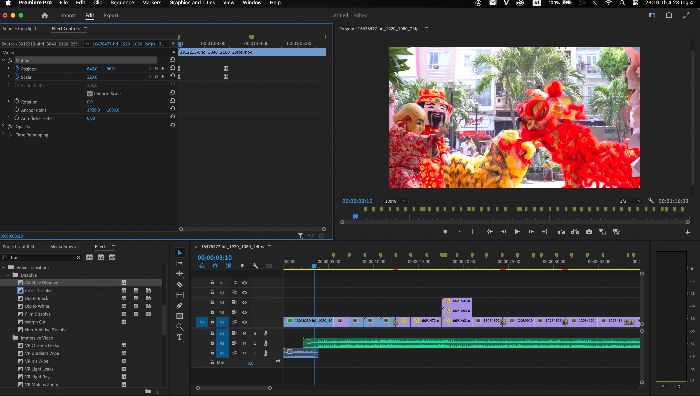Create a new custom bin in Effects panel
This screenshot has width=700, height=396.
[148, 391]
